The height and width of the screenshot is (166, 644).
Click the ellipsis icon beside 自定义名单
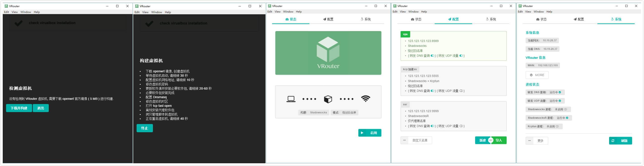click(x=405, y=140)
